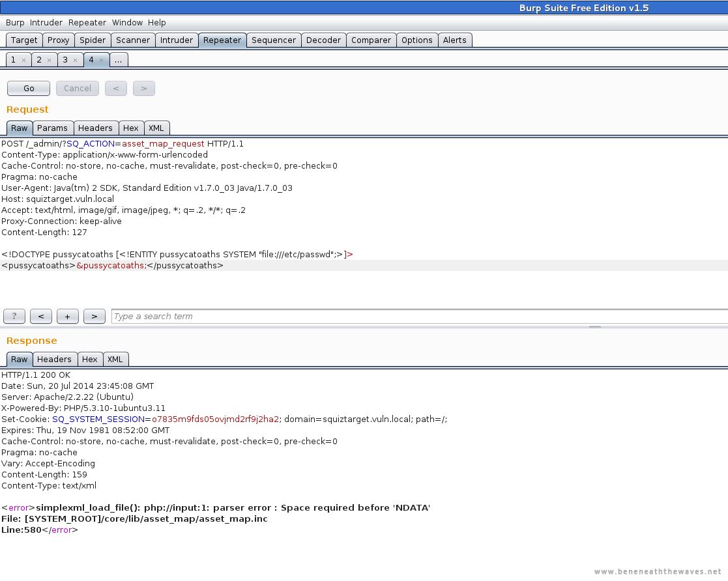Click the search help question mark button

tap(14, 316)
